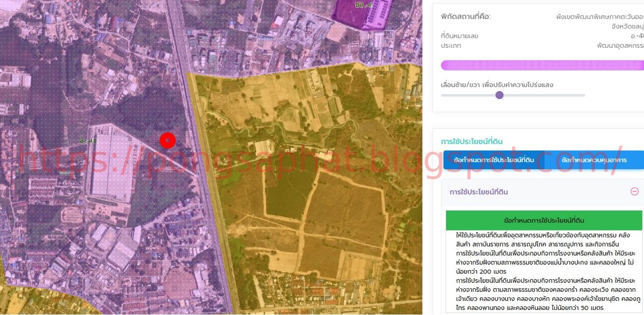Click the อ.-40 zone label on map
The width and height of the screenshot is (644, 315).
pos(88,141)
